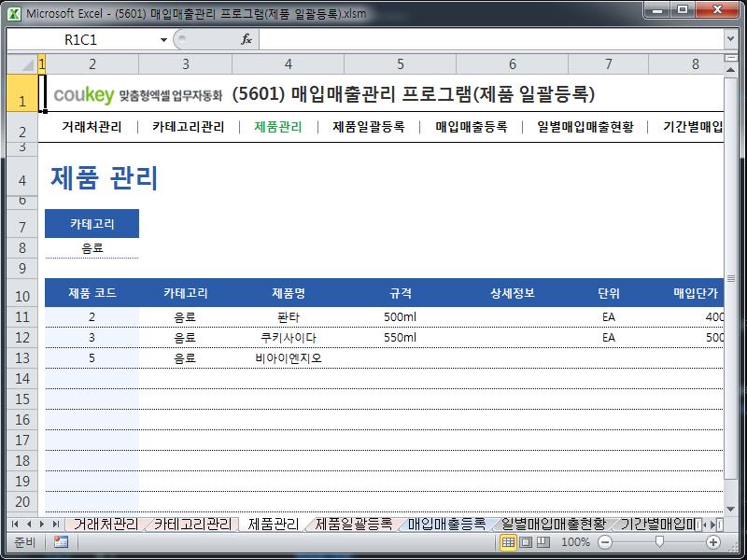Switch to the 매입매출등록 sheet tab
Image resolution: width=747 pixels, height=560 pixels.
[x=446, y=524]
